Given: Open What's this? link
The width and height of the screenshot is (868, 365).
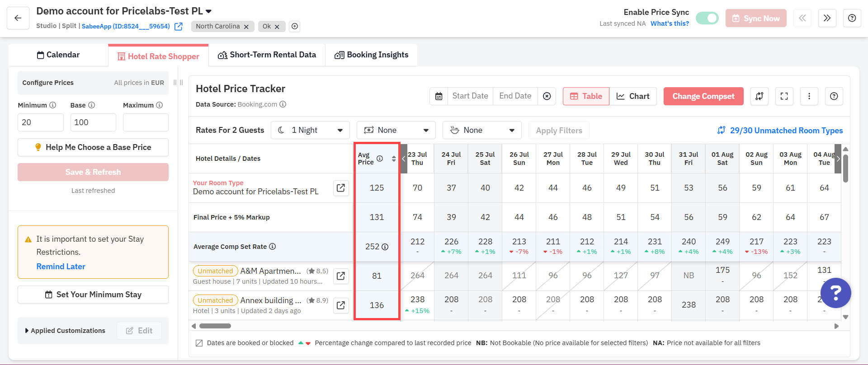Looking at the screenshot, I should 670,23.
